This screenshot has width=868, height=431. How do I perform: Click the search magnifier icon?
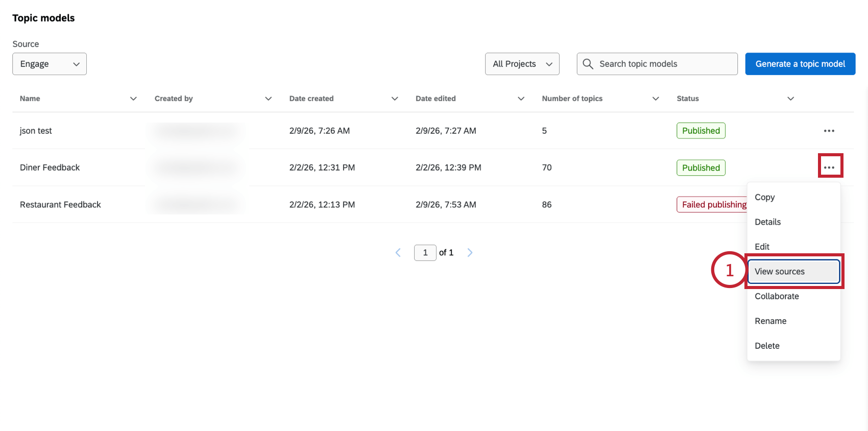point(588,64)
